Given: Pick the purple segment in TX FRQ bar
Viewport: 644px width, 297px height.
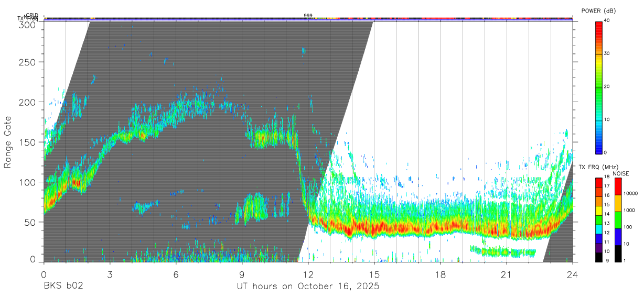Looking at the screenshot, I should point(598,248).
